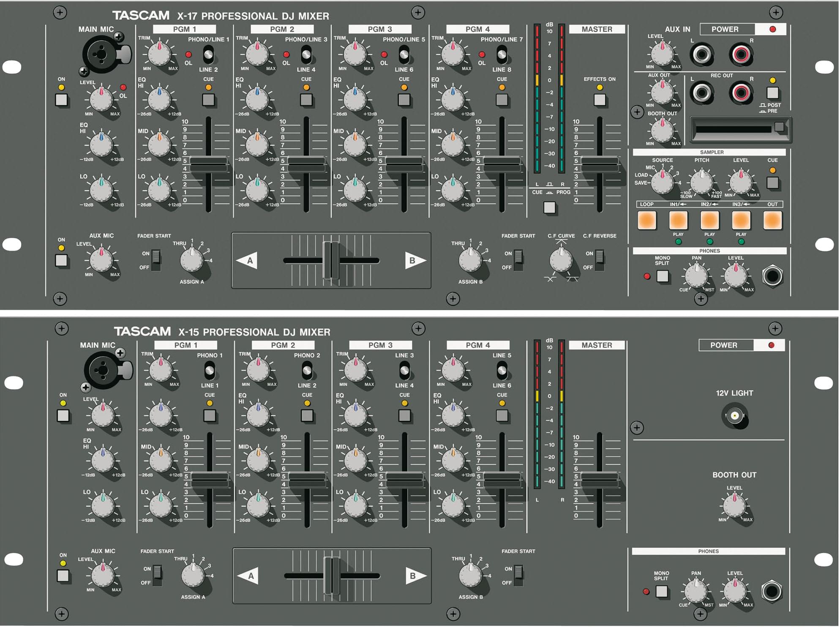
Task: Click the X-17 PGM 2 MID EQ knob
Action: click(x=257, y=144)
